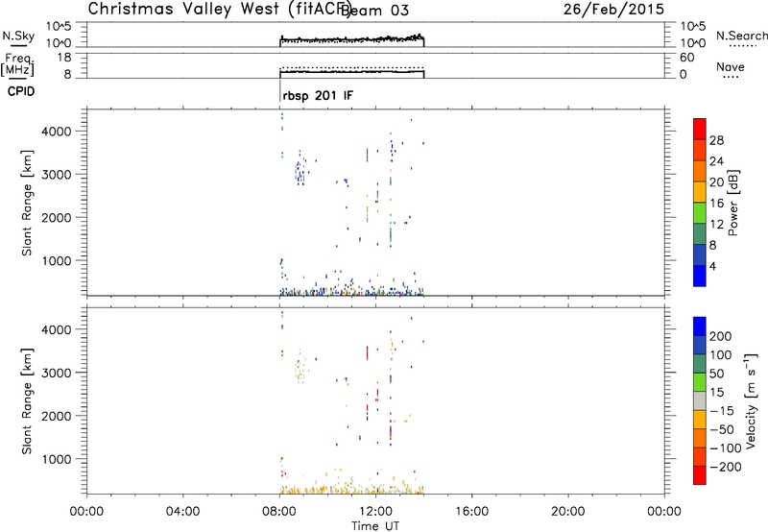The width and height of the screenshot is (768, 532).
Task: Click the 4000 tick of the velocity panel
Action: (x=56, y=329)
